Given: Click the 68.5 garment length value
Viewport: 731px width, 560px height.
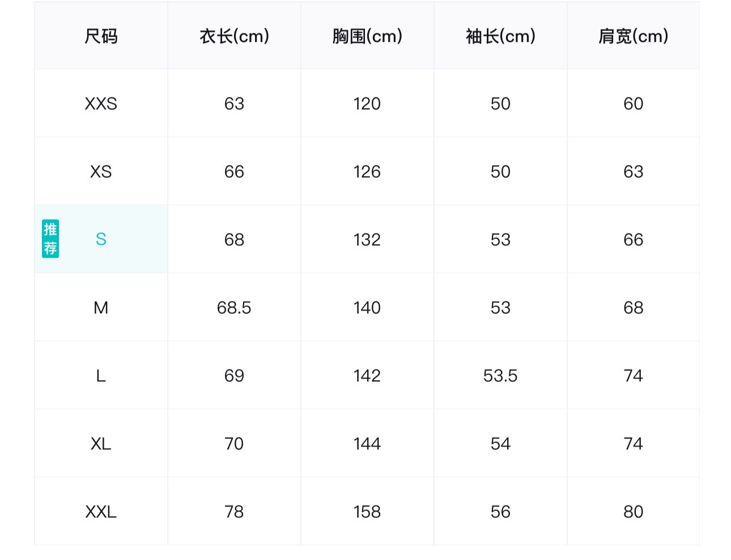Looking at the screenshot, I should [234, 308].
